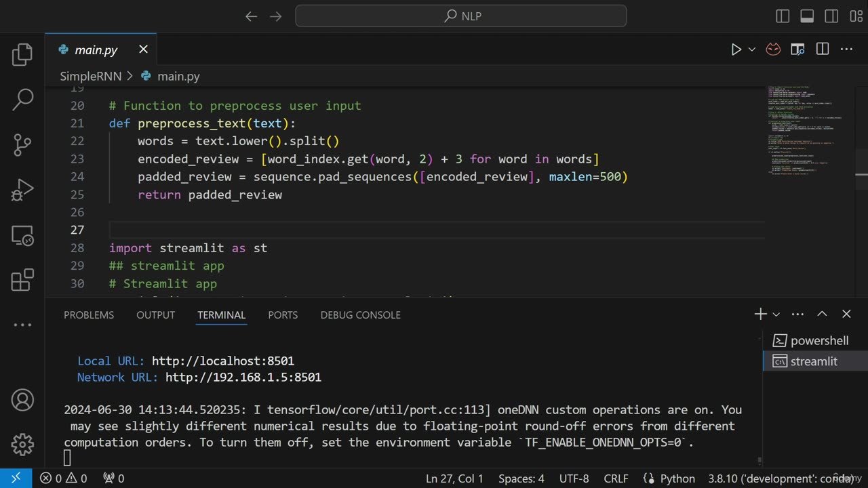Select the streamlit terminal instance
The width and height of the screenshot is (868, 488).
[815, 361]
